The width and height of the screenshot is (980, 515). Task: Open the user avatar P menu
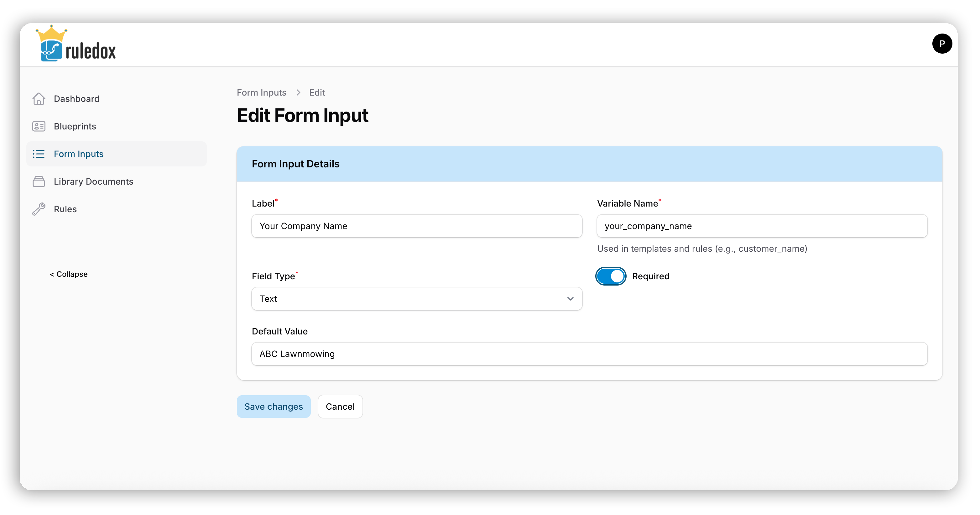pos(941,44)
